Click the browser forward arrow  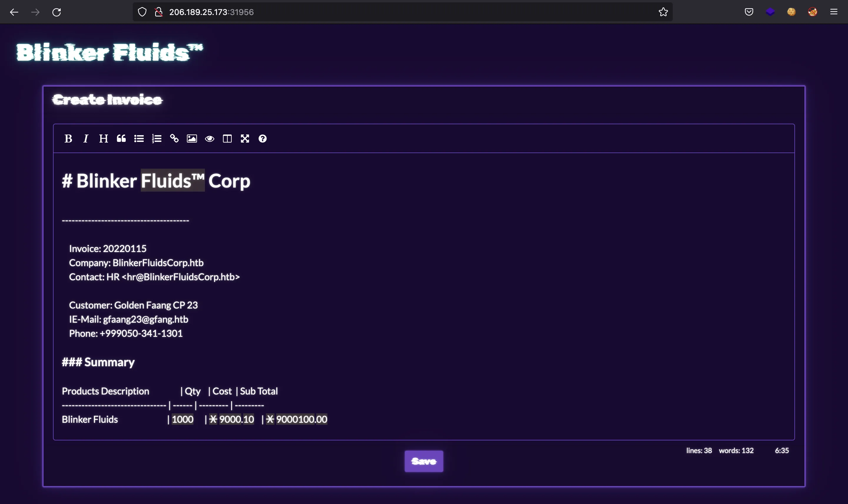35,12
